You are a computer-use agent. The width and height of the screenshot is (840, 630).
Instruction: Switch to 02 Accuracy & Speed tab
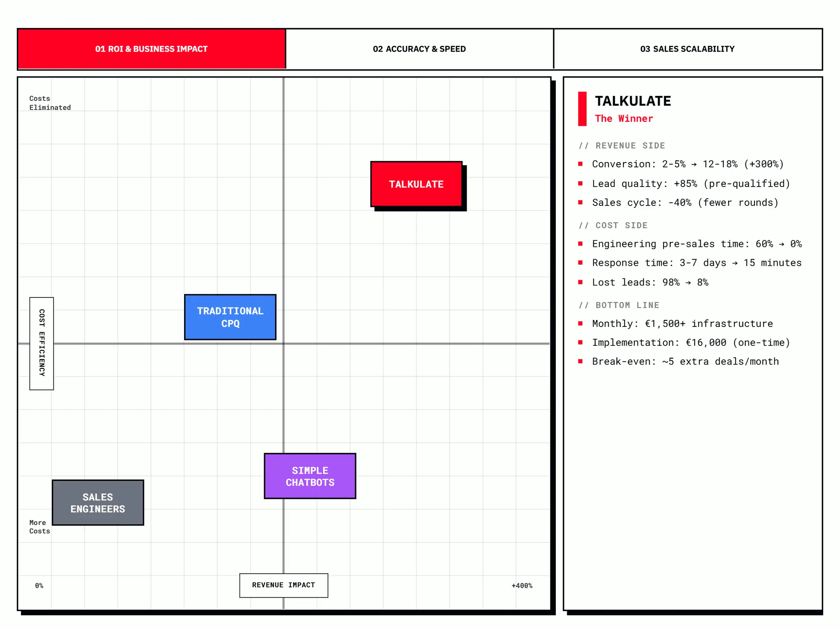419,49
